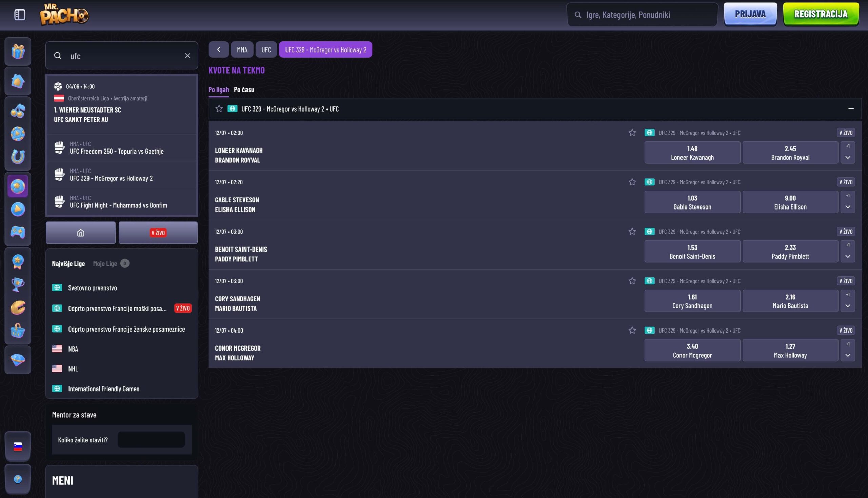Click the ufc sports search field
This screenshot has height=498, width=868.
click(122, 55)
